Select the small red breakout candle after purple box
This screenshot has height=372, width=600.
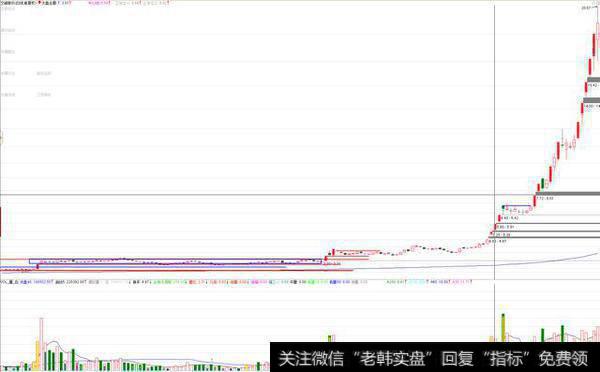tap(326, 259)
